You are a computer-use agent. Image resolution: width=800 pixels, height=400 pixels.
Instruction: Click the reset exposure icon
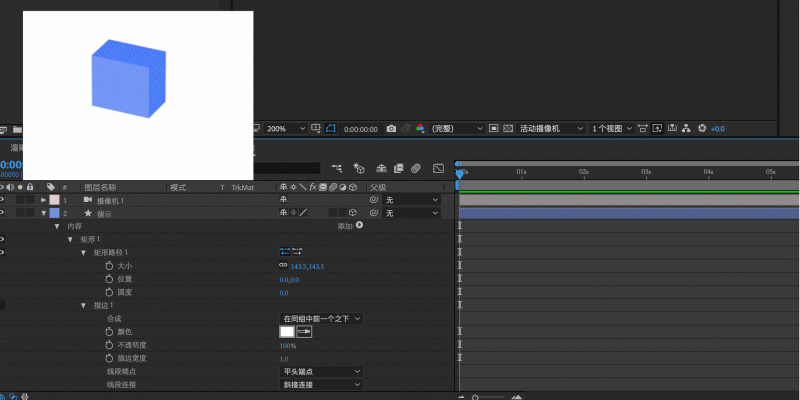pyautogui.click(x=702, y=129)
